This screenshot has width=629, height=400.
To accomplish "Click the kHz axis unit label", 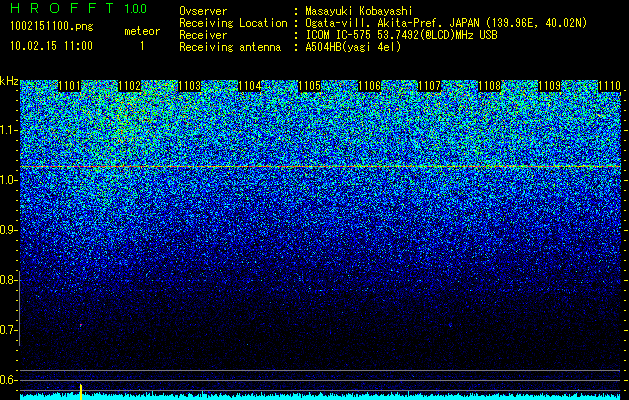I will [9, 81].
